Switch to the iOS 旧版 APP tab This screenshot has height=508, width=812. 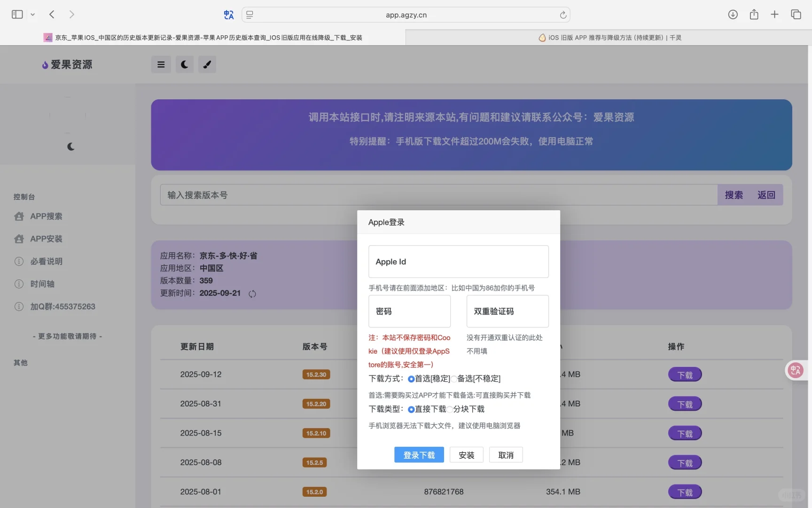click(609, 37)
